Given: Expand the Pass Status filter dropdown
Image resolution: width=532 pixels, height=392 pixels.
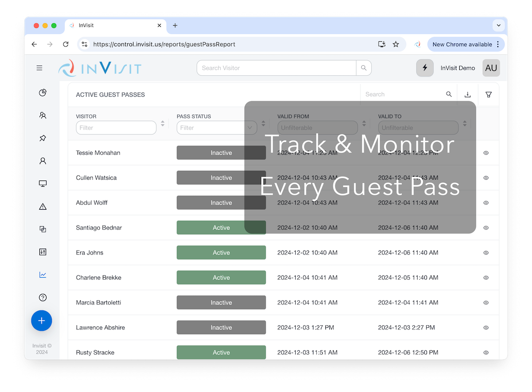Looking at the screenshot, I should click(250, 128).
